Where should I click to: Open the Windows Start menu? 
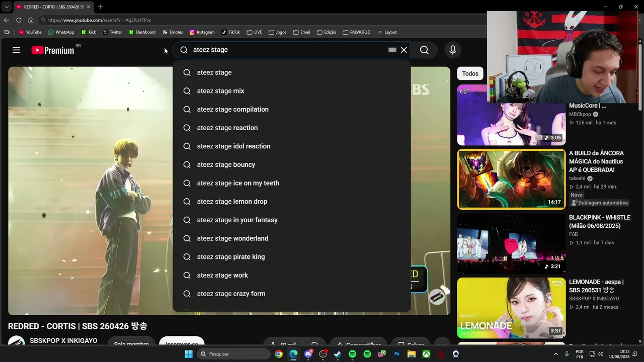(189, 354)
